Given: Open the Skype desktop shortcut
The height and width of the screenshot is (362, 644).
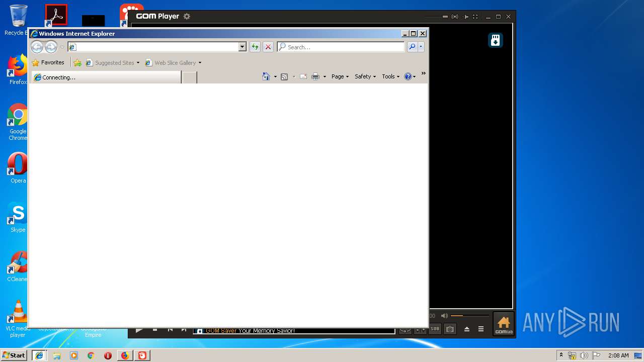Looking at the screenshot, I should coord(18,217).
